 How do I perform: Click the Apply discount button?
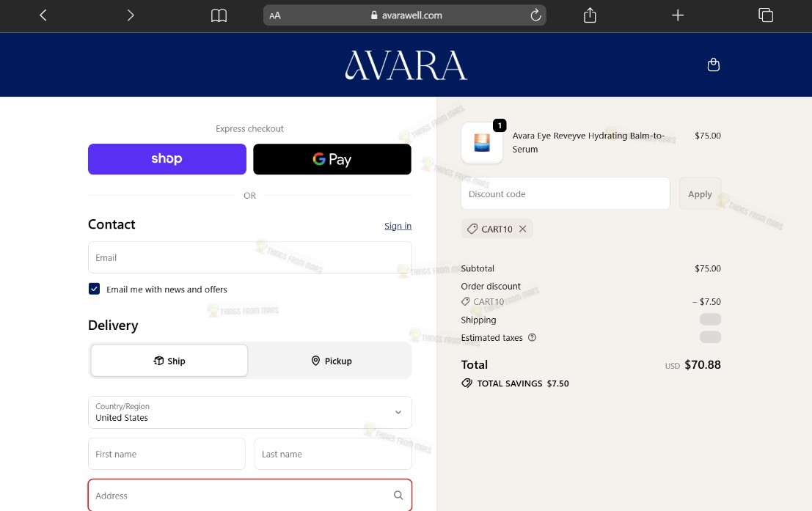coord(700,194)
